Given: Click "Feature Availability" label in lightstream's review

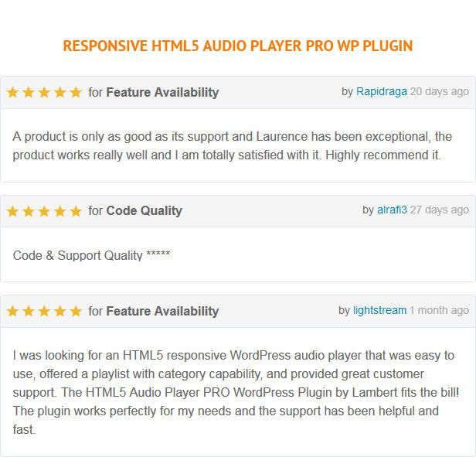Looking at the screenshot, I should (162, 311).
